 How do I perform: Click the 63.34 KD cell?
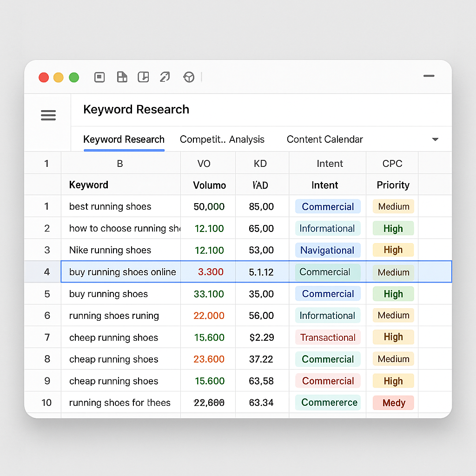point(262,403)
